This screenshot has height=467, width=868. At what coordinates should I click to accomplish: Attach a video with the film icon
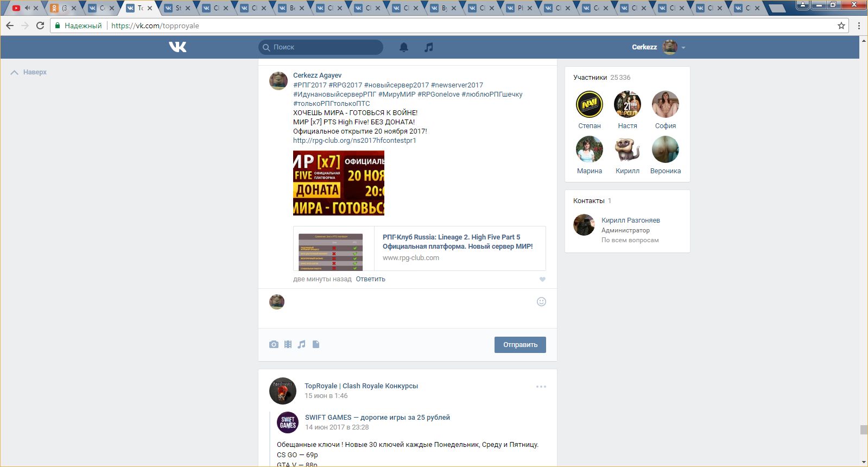288,344
